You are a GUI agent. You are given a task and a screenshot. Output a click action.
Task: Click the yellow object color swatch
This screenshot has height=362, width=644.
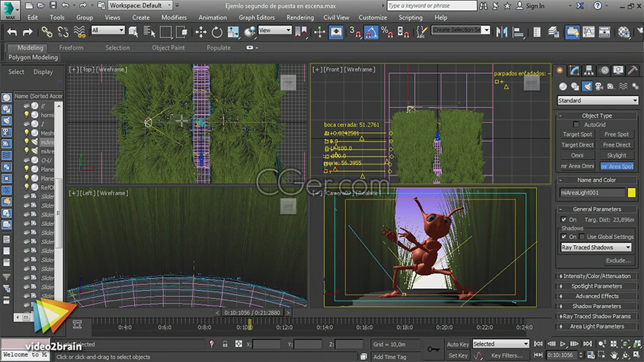tap(632, 192)
